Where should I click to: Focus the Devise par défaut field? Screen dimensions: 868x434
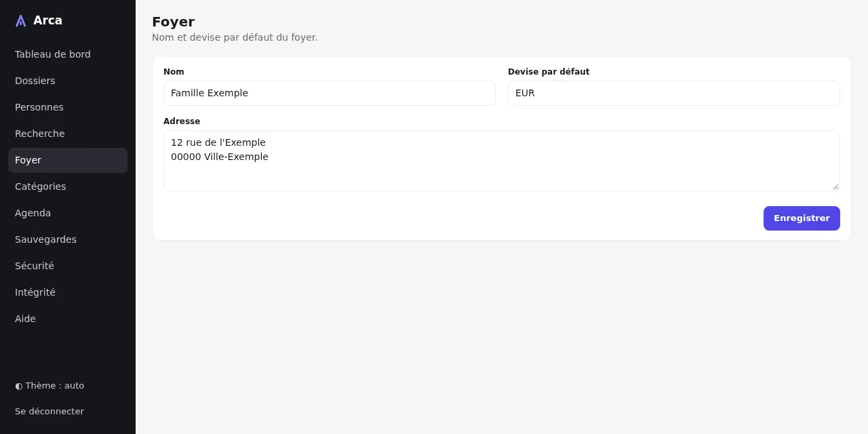click(674, 93)
